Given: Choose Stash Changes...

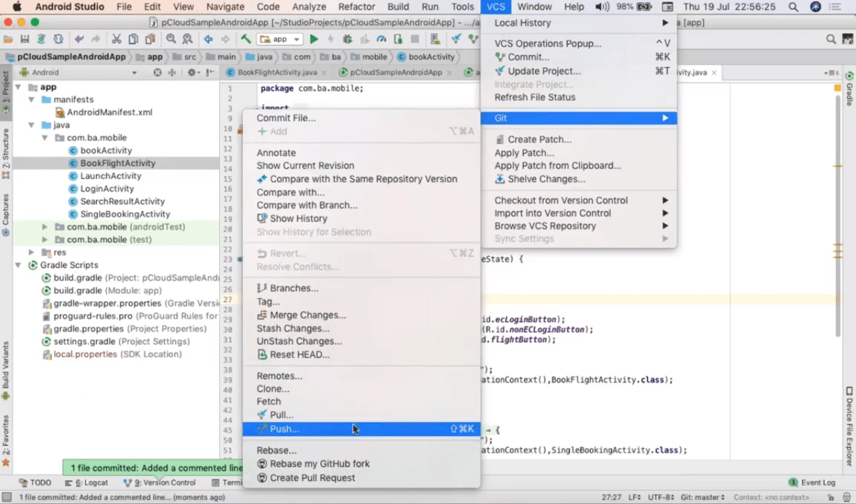Looking at the screenshot, I should pyautogui.click(x=362, y=328).
